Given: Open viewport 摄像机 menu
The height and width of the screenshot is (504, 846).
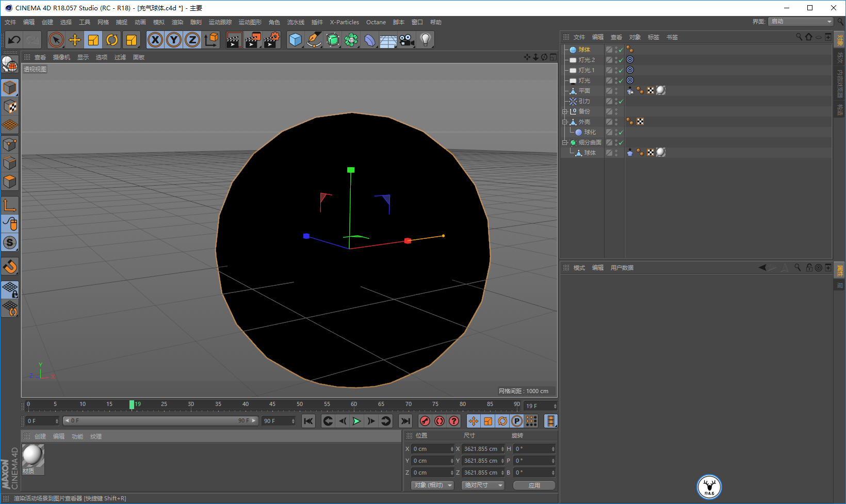Looking at the screenshot, I should (x=61, y=57).
